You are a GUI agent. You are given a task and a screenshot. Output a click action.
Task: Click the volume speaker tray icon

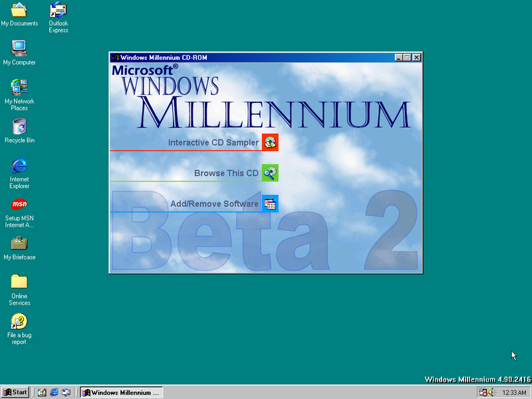[x=491, y=392]
